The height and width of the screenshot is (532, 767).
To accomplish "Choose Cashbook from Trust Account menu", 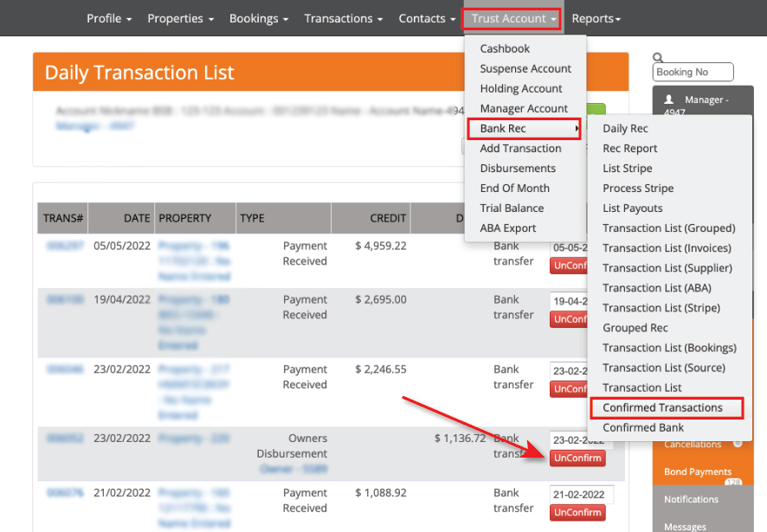I will [x=505, y=49].
